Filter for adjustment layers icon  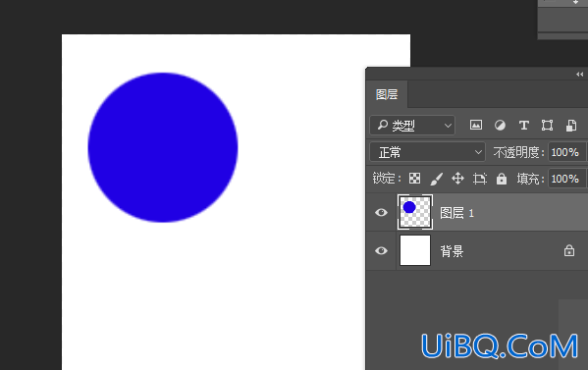tap(500, 126)
